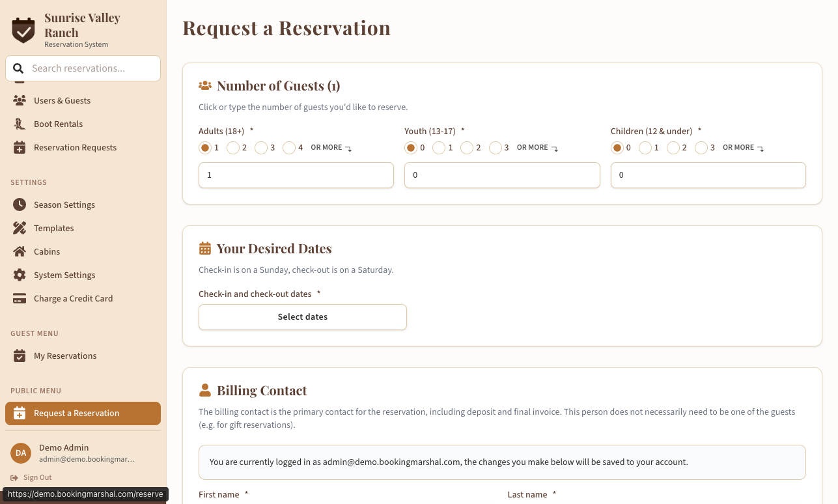Select 1 child radio button
This screenshot has width=838, height=504.
coord(645,148)
